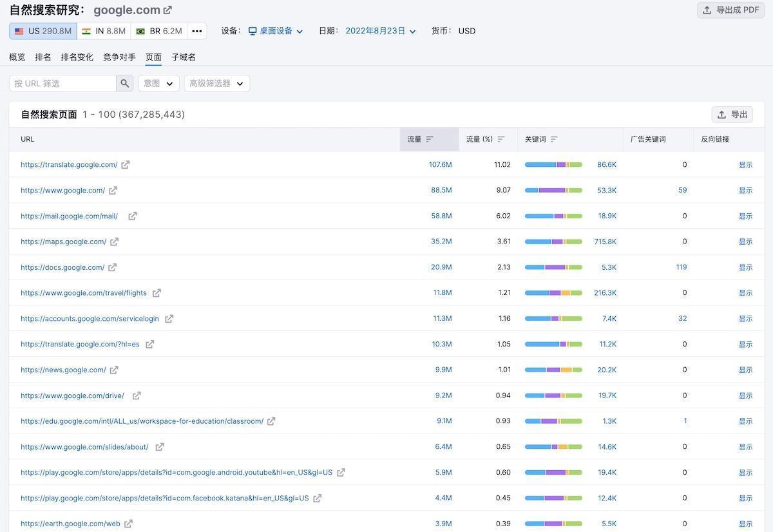
Task: Expand the 意图 filter dropdown
Action: [159, 83]
